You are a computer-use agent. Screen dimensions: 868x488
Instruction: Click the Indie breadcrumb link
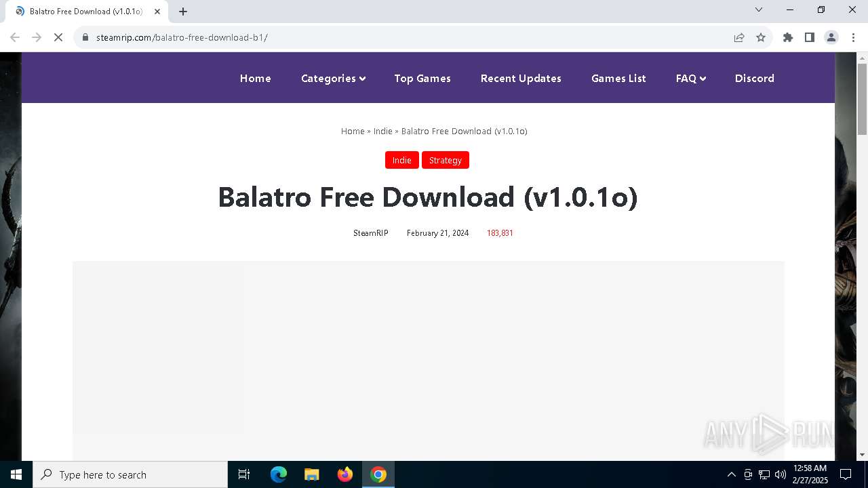pos(383,131)
